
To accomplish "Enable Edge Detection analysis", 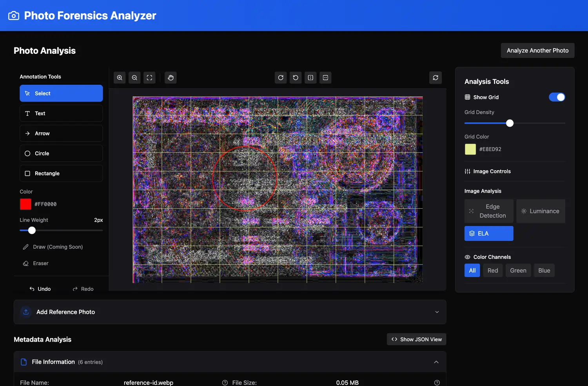I will (x=488, y=211).
